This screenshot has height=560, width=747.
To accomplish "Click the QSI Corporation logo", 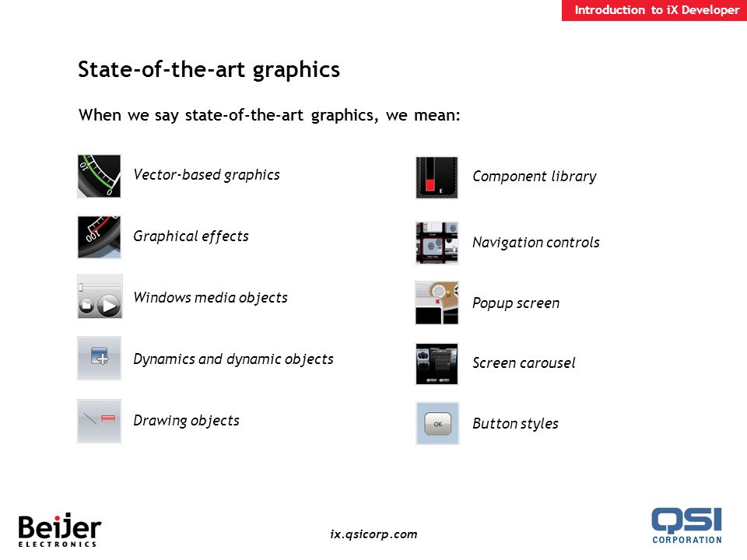I will point(687,526).
